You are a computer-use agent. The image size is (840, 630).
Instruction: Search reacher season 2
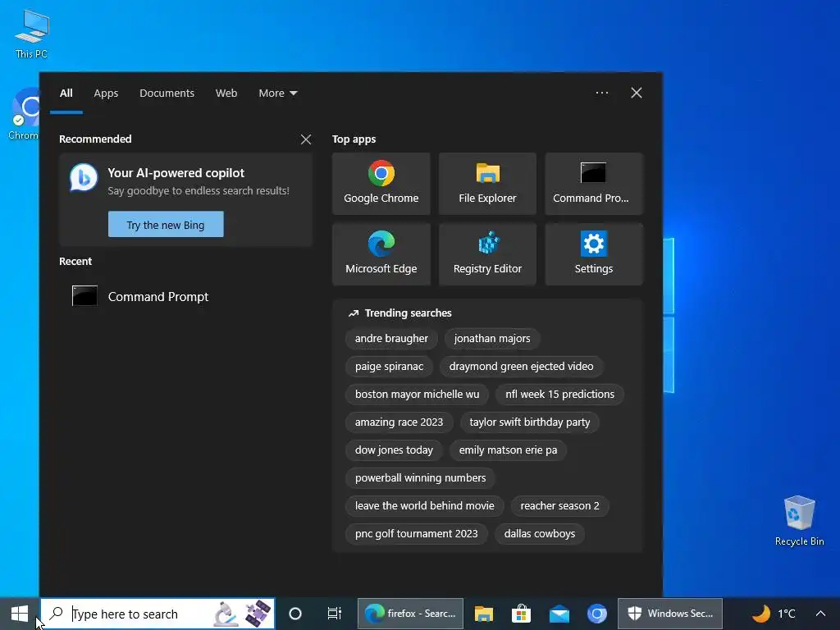coord(559,505)
